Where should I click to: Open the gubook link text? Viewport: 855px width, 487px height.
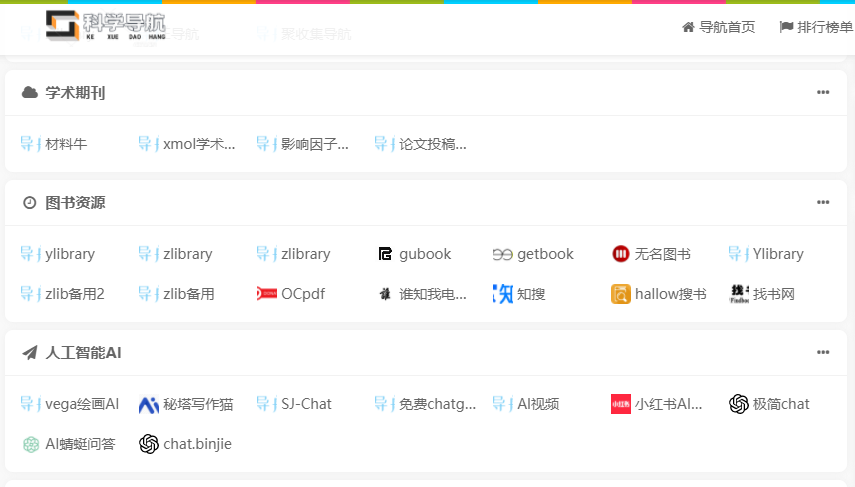pyautogui.click(x=425, y=254)
